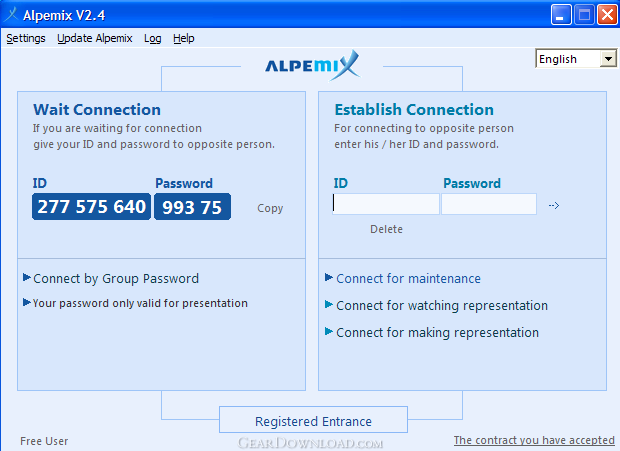The height and width of the screenshot is (451, 620).
Task: Click the Alpemix title bar icon
Action: pyautogui.click(x=11, y=15)
